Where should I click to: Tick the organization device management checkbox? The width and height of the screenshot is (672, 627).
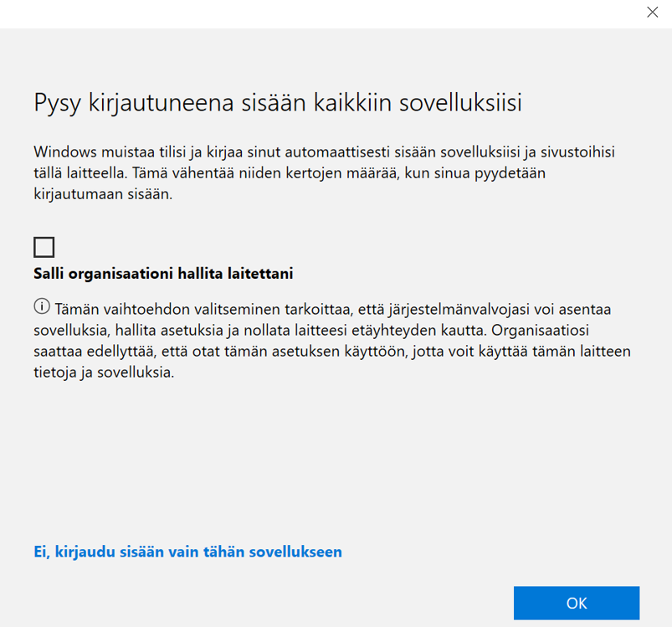coord(44,247)
